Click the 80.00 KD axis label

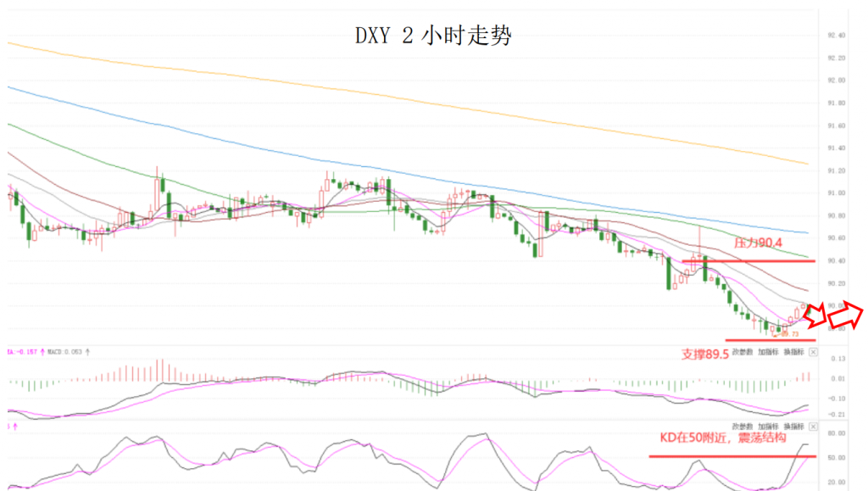[837, 433]
